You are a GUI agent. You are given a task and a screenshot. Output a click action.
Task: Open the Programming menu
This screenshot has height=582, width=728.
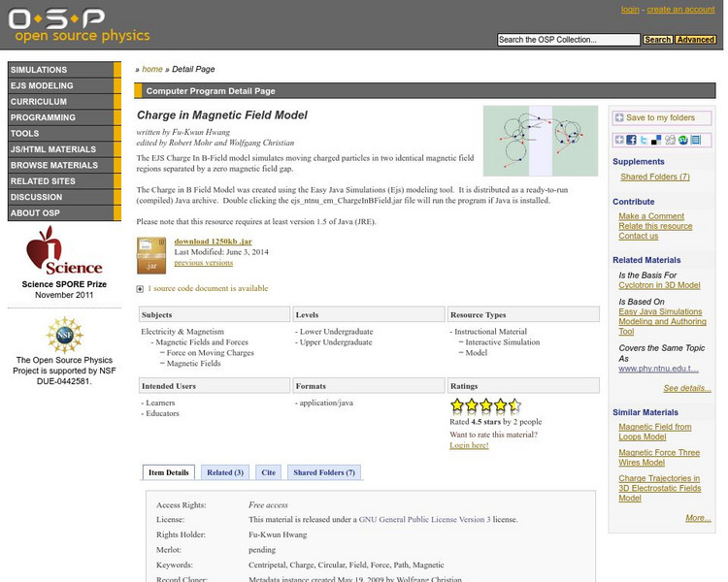64,117
